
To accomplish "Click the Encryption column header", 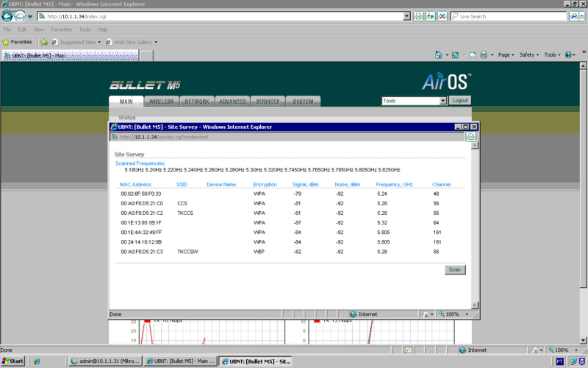I will (265, 185).
